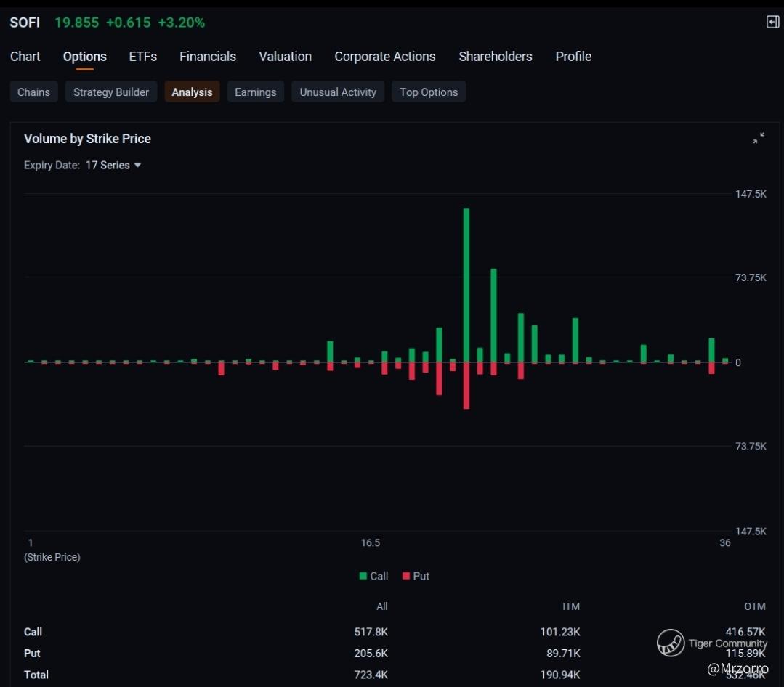Click the Tiger Community logo icon
Viewport: 784px width, 687px height.
point(671,643)
